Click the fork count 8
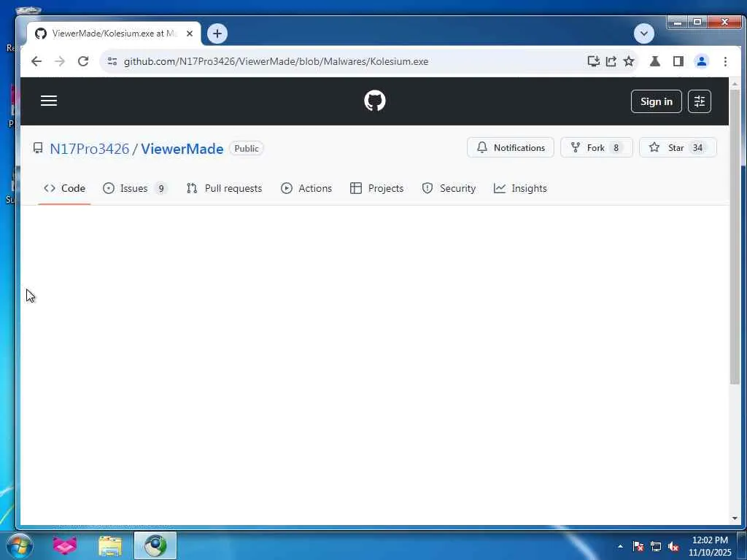This screenshot has width=747, height=560. (616, 148)
